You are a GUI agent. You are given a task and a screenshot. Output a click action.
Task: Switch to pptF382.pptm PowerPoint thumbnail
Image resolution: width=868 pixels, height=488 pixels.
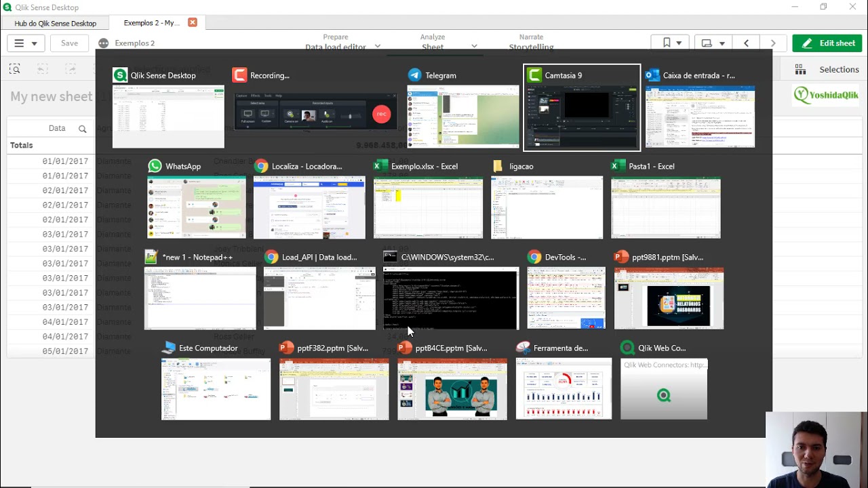[334, 389]
